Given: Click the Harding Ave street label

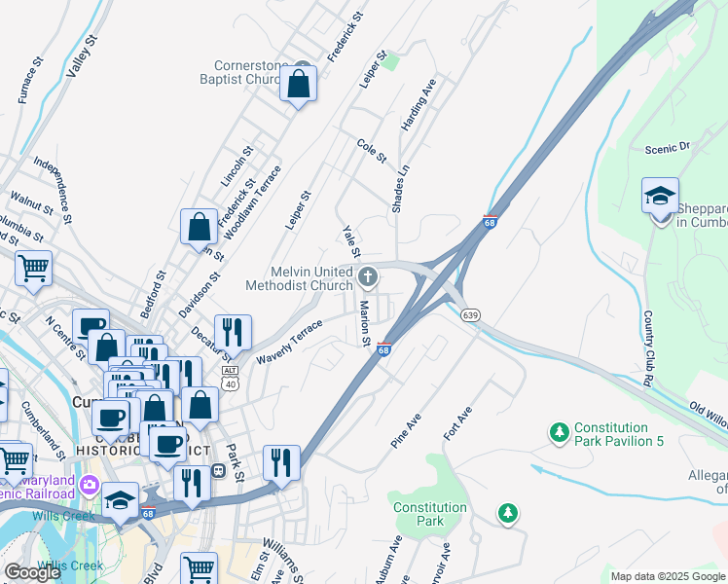Looking at the screenshot, I should point(419,105).
